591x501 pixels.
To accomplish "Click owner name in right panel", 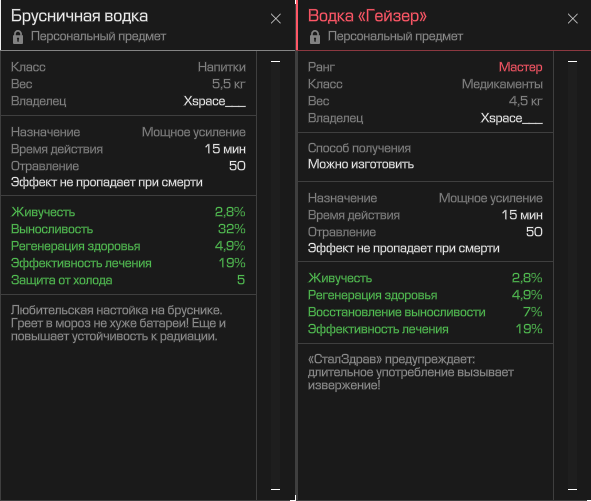I will 511,118.
